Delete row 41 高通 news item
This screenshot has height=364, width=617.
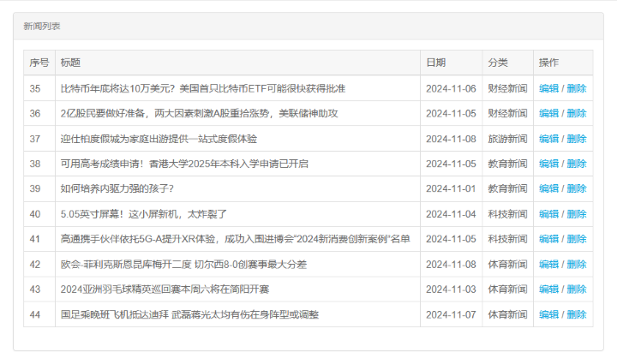pyautogui.click(x=577, y=239)
